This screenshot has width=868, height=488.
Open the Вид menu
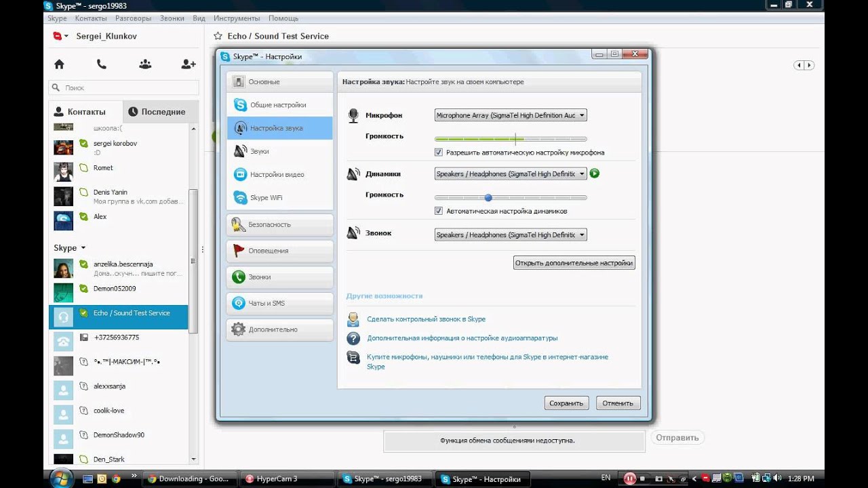click(199, 18)
